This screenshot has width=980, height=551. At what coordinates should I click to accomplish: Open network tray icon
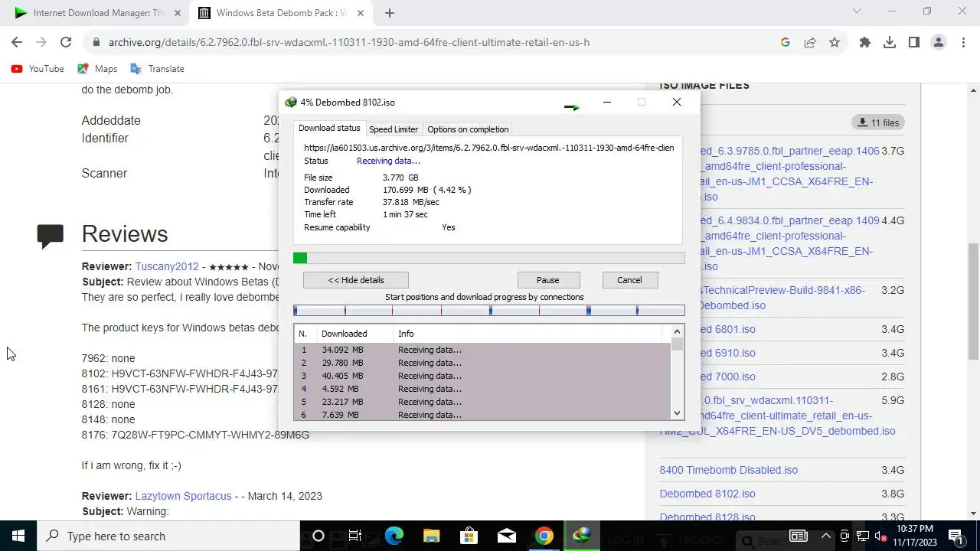(x=863, y=536)
